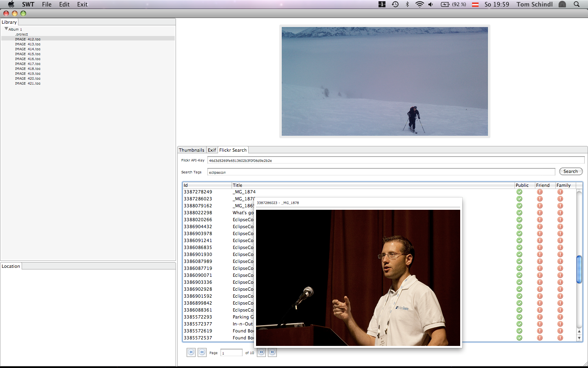Switch to the Thumbnails tab
588x368 pixels.
(192, 150)
